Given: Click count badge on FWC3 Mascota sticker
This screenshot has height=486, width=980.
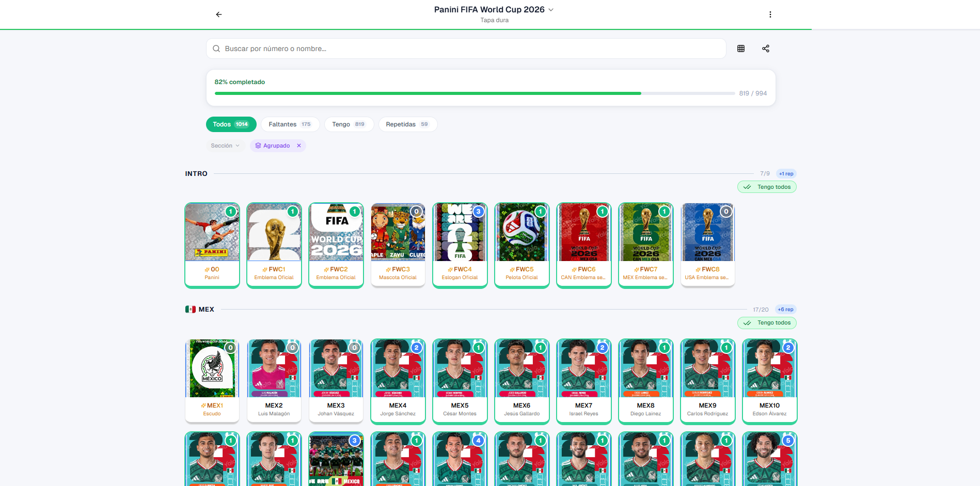Looking at the screenshot, I should click(x=417, y=212).
